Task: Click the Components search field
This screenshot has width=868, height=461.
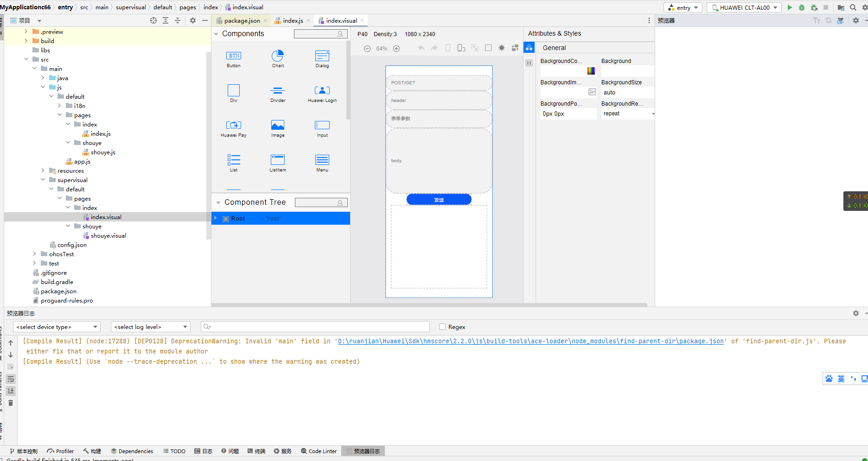Action: (320, 34)
